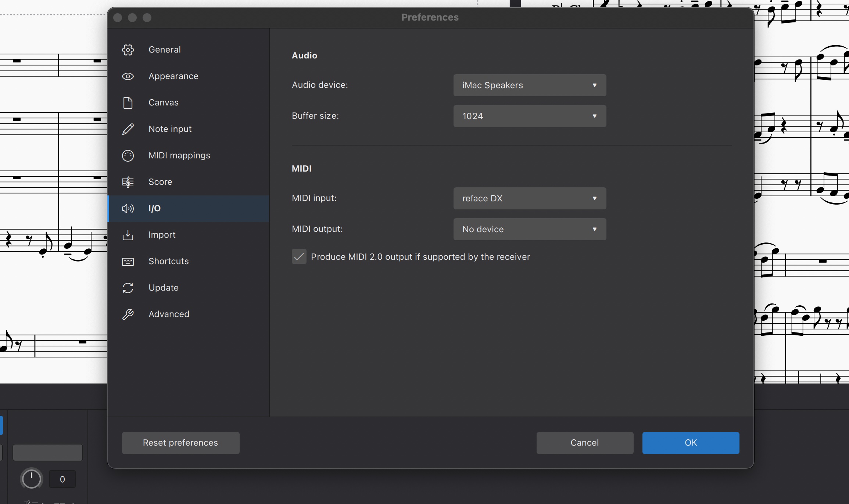Adjust the slider near bottom left corner
Screen dimensions: 849x504
click(x=47, y=452)
